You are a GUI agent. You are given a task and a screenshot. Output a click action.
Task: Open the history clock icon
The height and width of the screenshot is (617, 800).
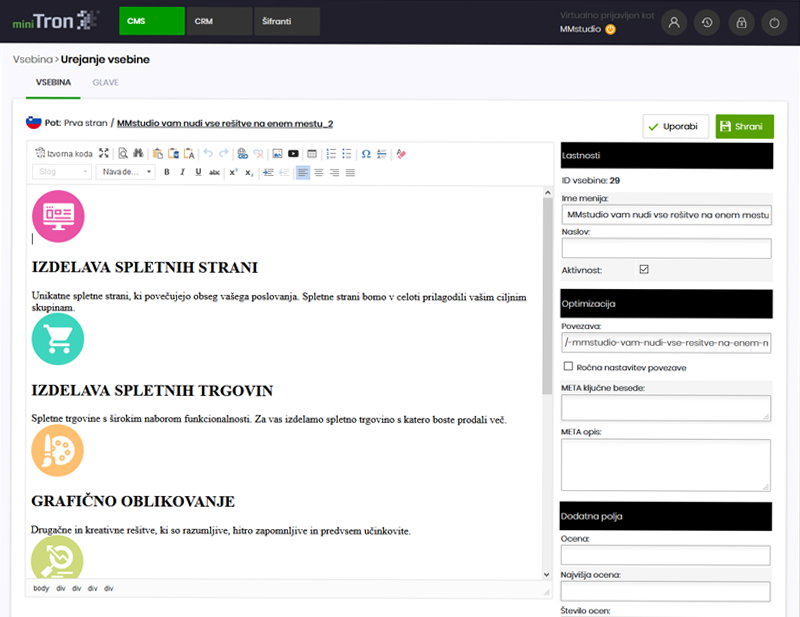[x=707, y=22]
